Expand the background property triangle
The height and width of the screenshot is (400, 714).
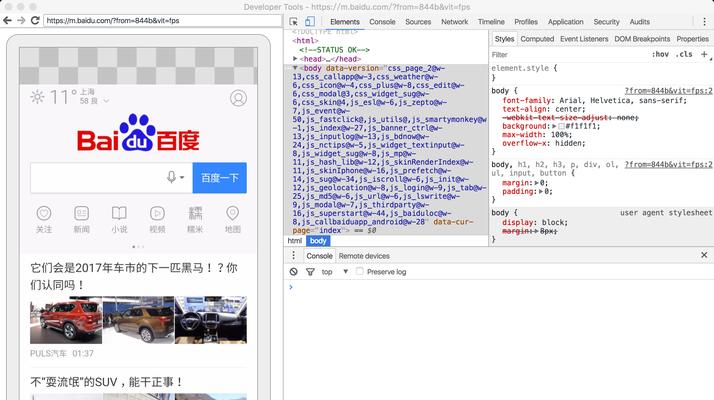[554, 126]
